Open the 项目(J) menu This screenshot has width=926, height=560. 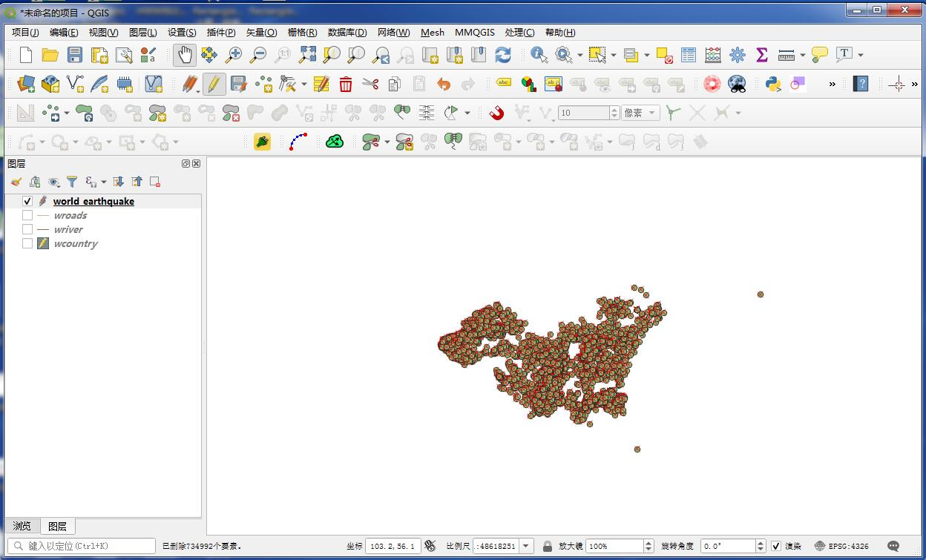pos(25,32)
